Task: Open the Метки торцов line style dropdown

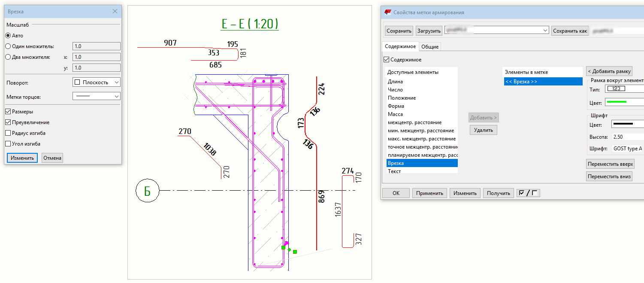Action: [96, 97]
